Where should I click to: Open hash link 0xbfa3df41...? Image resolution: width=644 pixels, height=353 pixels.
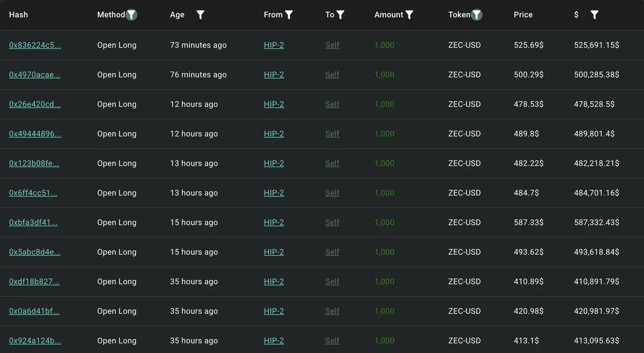click(x=33, y=222)
